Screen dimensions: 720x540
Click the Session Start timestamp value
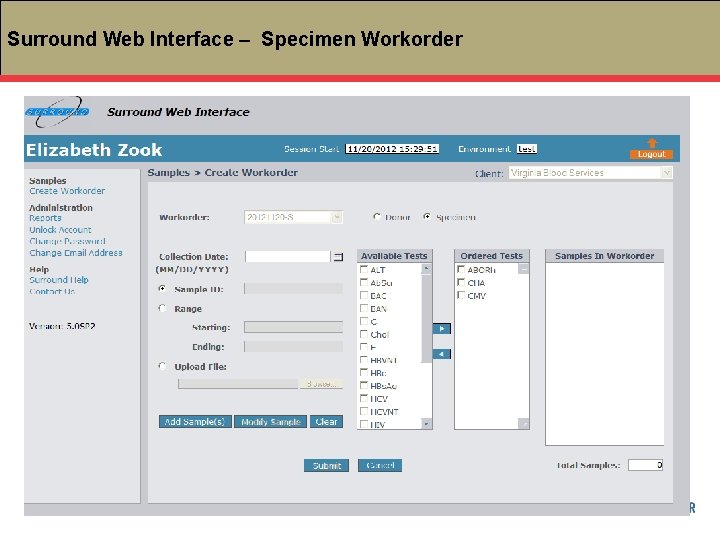pos(392,149)
